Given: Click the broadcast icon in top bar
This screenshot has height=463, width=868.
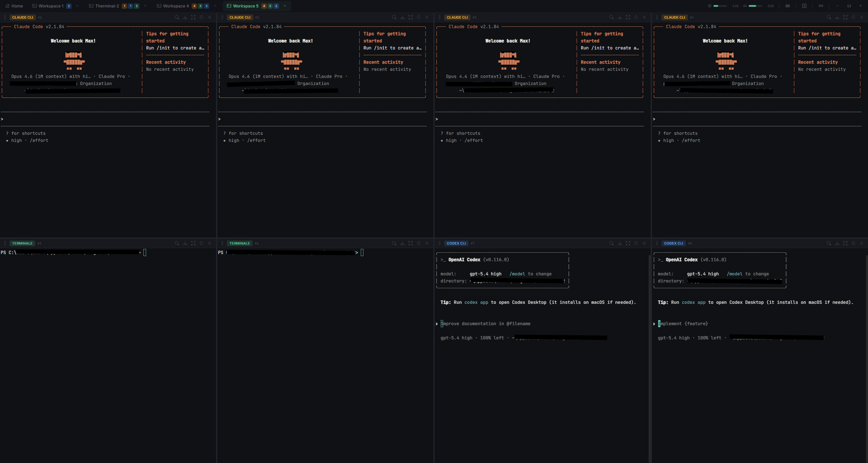Looking at the screenshot, I should pos(821,6).
